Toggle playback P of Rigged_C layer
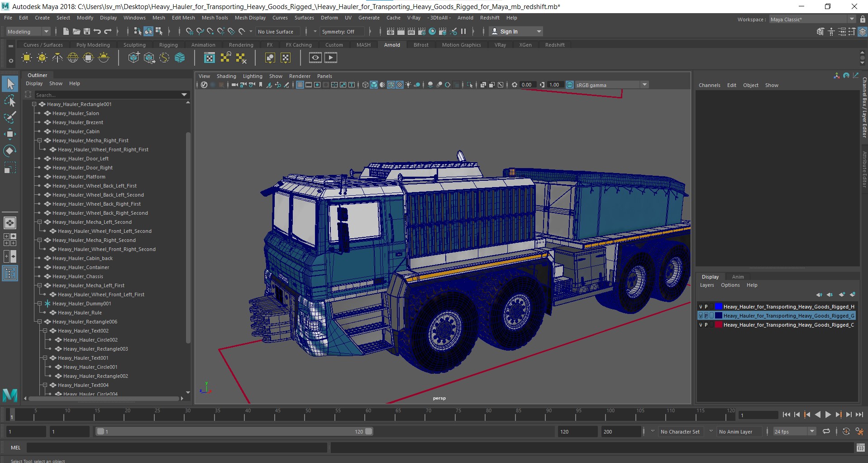Viewport: 868px width, 463px height. [x=706, y=325]
